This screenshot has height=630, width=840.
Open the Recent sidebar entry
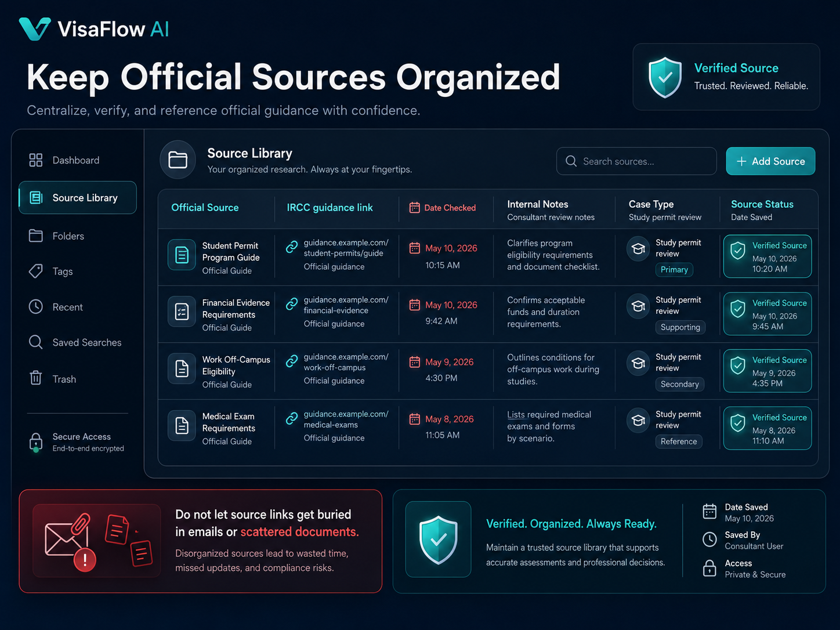pyautogui.click(x=78, y=307)
